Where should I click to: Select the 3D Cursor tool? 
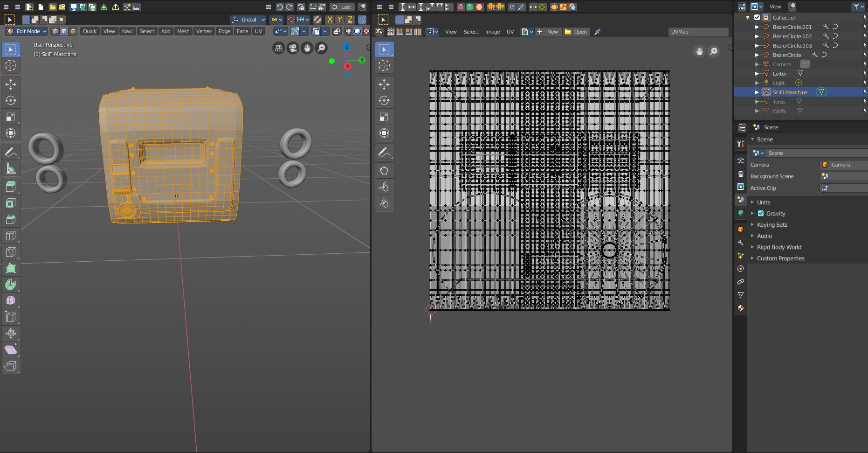click(11, 66)
